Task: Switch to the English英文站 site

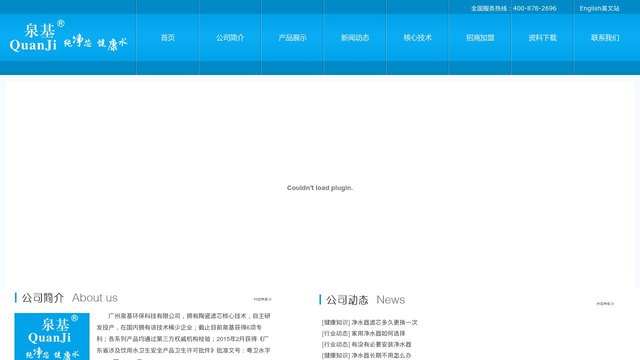Action: pos(599,8)
